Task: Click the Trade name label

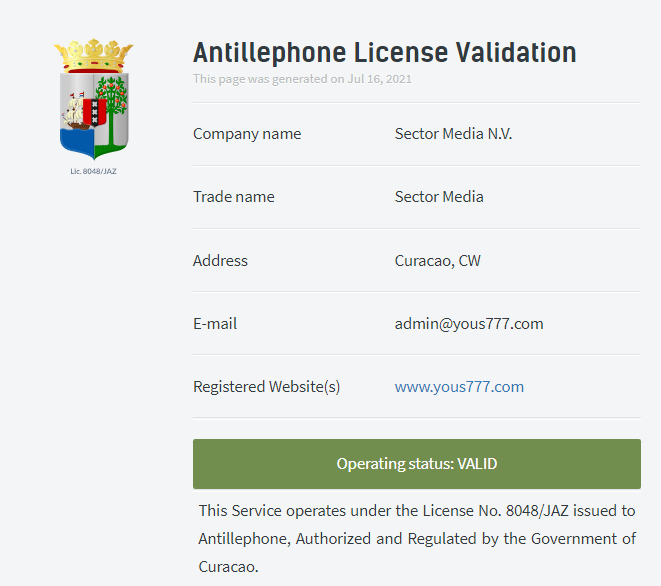Action: click(x=234, y=197)
